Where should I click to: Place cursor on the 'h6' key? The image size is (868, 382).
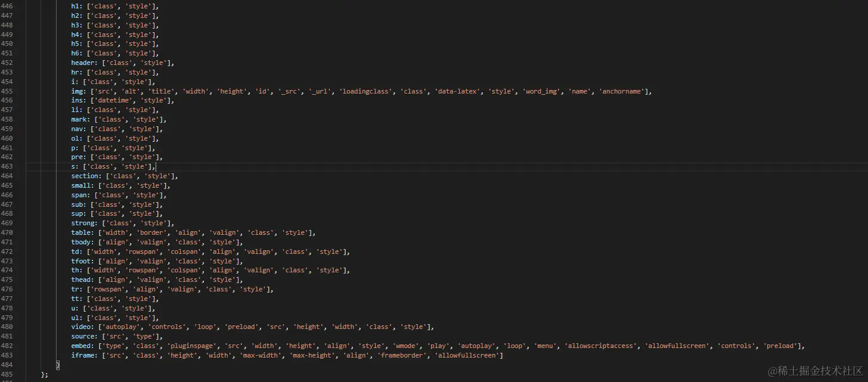[x=75, y=54]
